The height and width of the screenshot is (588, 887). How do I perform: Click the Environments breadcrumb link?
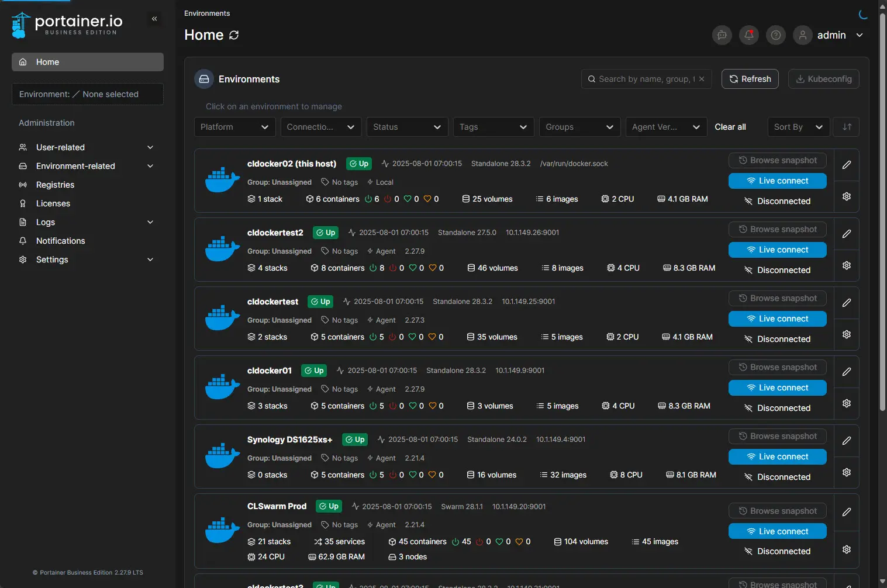(x=207, y=13)
